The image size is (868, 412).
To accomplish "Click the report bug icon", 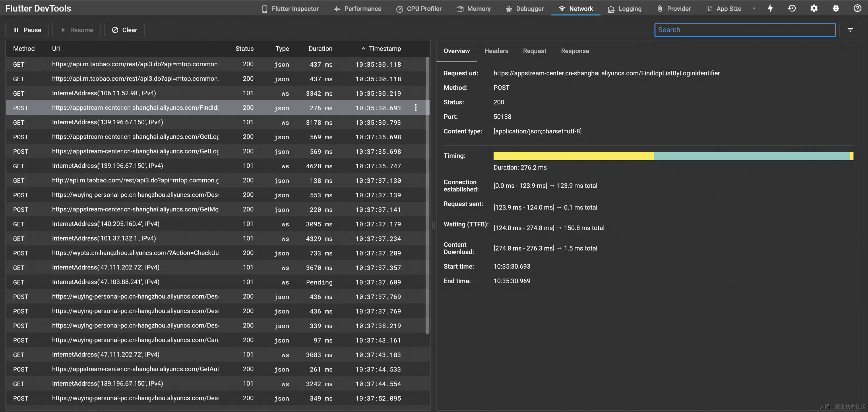I will point(836,8).
